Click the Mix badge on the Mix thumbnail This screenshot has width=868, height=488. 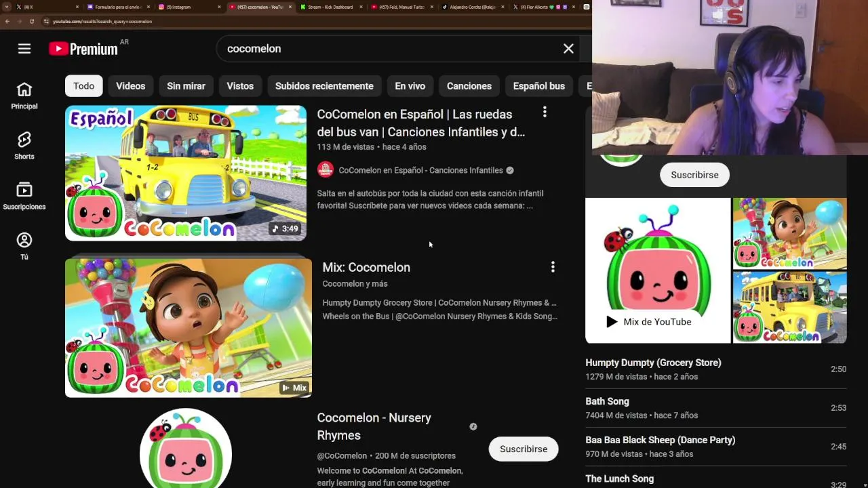294,388
